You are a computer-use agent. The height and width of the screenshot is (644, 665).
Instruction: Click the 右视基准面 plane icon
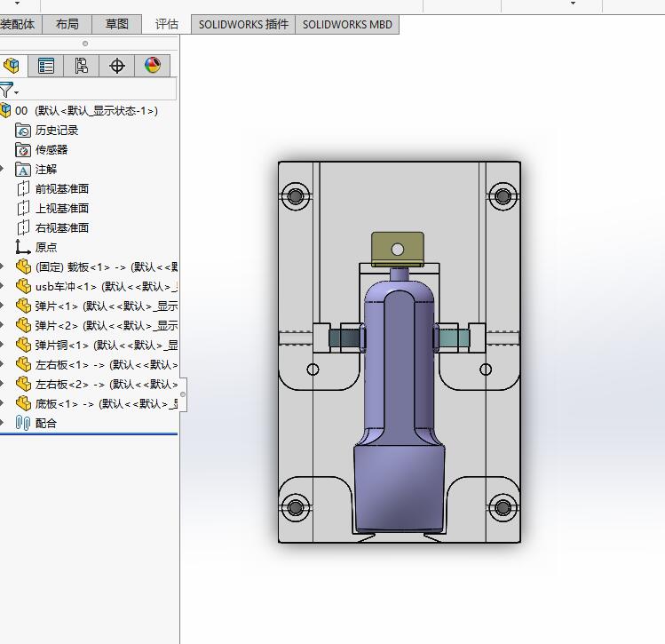[x=23, y=227]
